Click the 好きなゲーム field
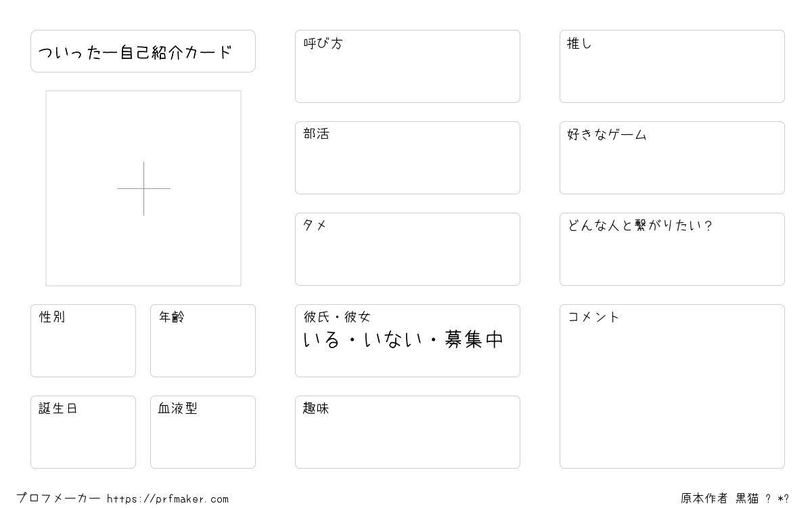The width and height of the screenshot is (812, 508). pyautogui.click(x=672, y=158)
